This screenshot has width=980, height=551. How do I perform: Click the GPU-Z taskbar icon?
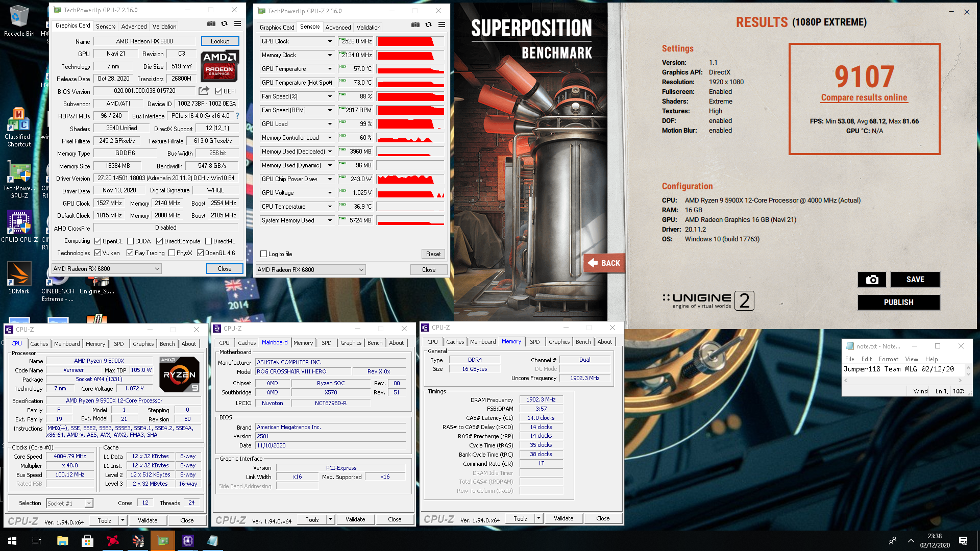click(163, 541)
